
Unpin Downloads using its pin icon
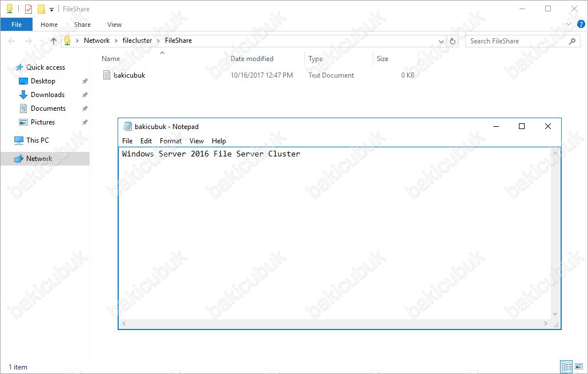click(x=85, y=95)
